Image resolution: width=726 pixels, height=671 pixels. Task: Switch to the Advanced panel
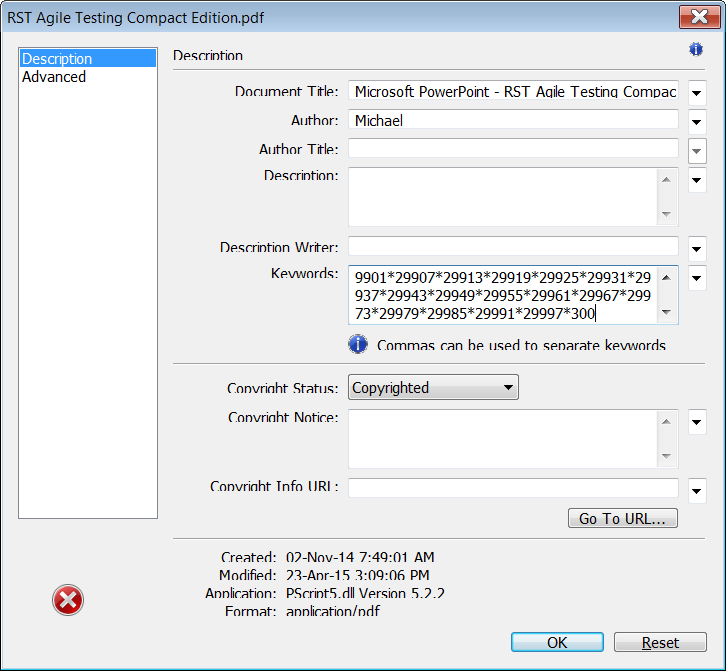pyautogui.click(x=54, y=76)
